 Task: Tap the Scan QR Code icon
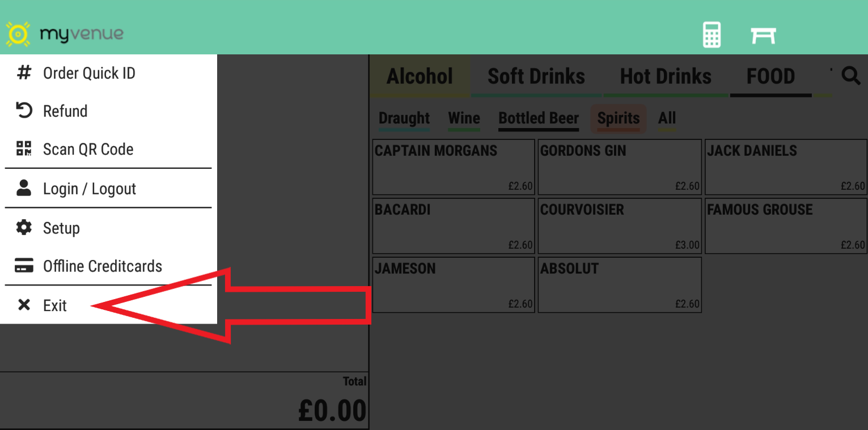pos(24,149)
